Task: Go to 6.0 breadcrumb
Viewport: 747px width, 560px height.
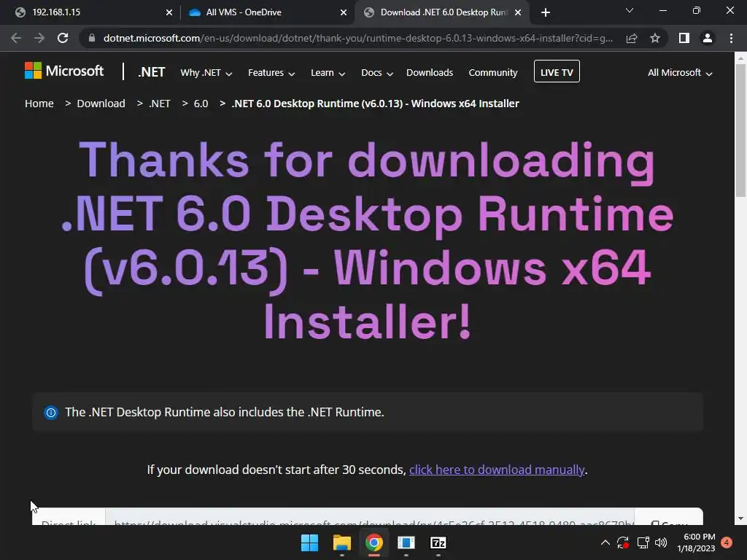Action: pos(201,104)
